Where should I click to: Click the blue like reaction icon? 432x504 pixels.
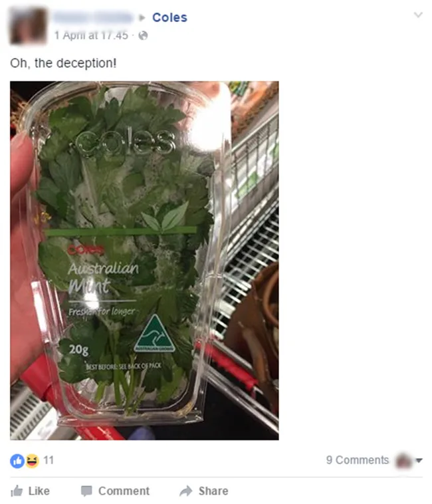(x=17, y=461)
